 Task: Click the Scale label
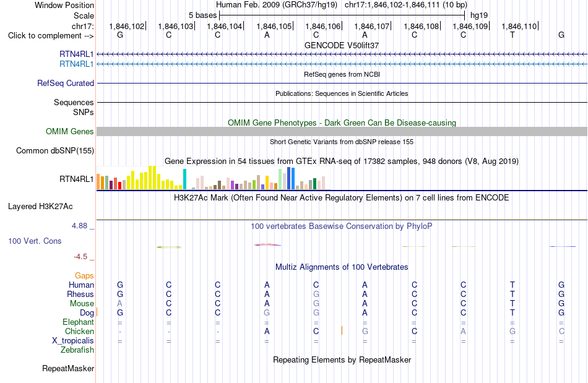84,15
